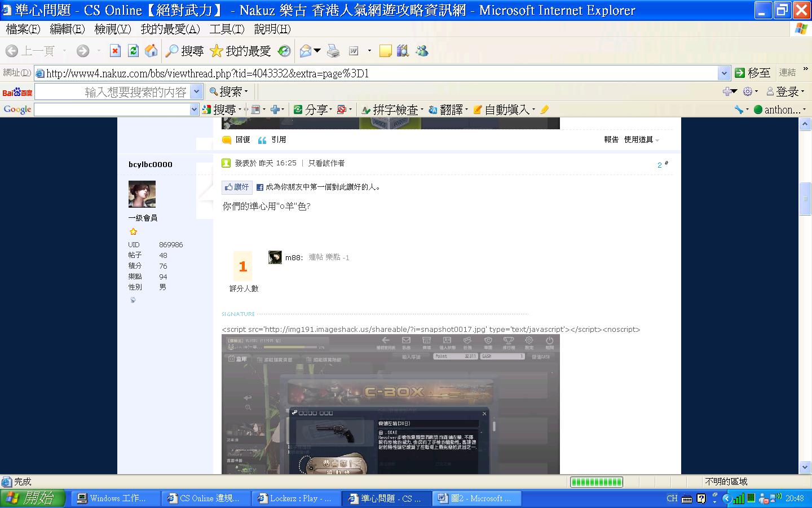812x508 pixels.
Task: Open the Research books icon
Action: (x=403, y=51)
